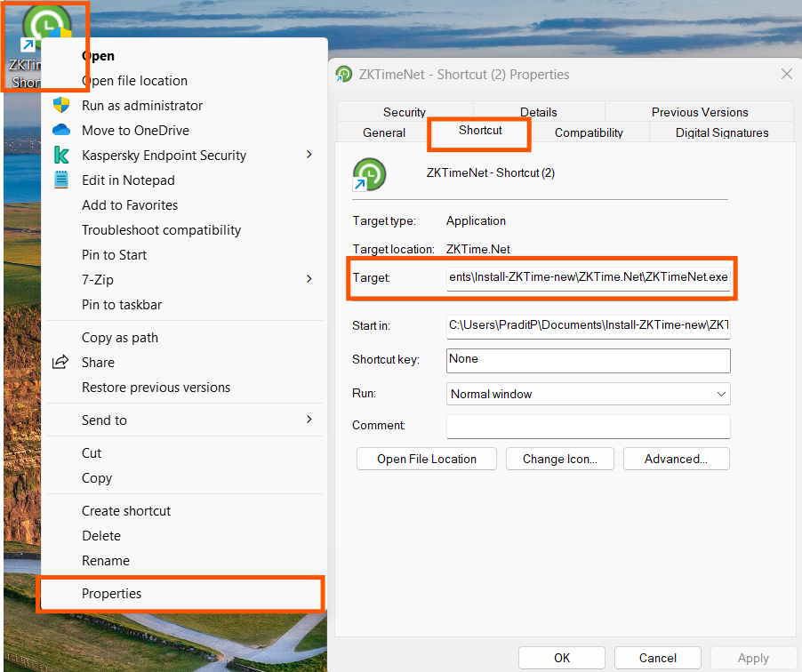Click the large ZKTimeNet icon in the Shortcut tab
Image resolution: width=802 pixels, height=672 pixels.
coord(369,174)
